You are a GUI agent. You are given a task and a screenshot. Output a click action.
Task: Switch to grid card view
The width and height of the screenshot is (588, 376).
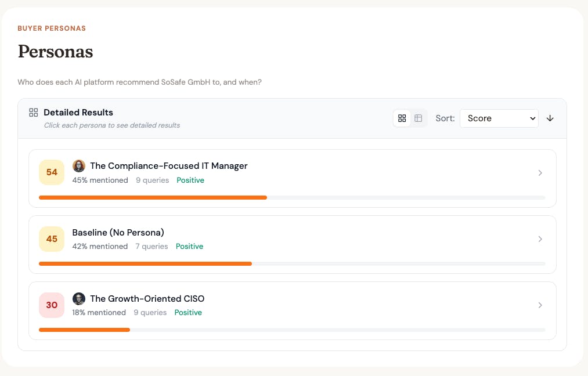pyautogui.click(x=402, y=118)
